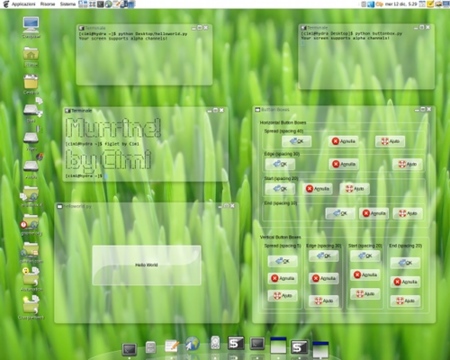Click Annulla in horizontal End (spacing 10) row

point(374,213)
